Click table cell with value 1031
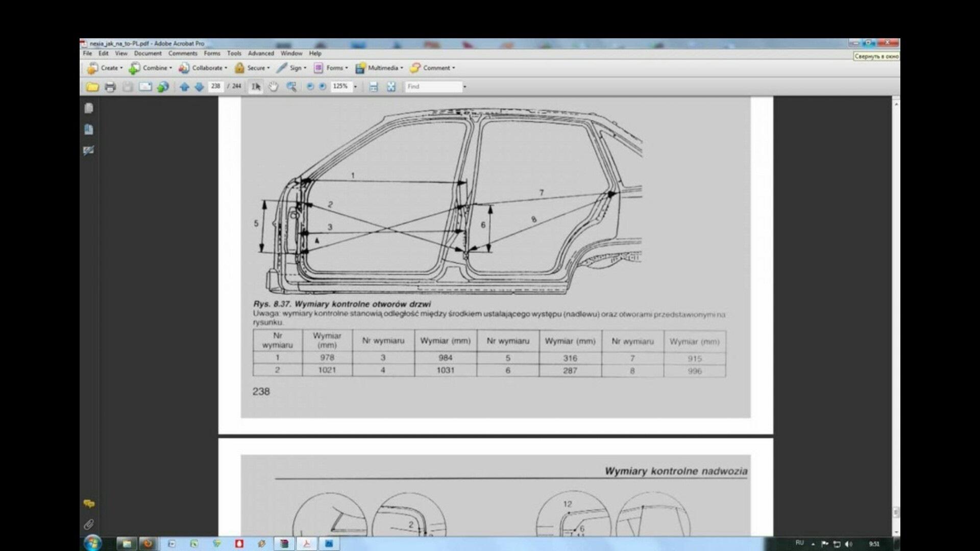 (x=446, y=370)
